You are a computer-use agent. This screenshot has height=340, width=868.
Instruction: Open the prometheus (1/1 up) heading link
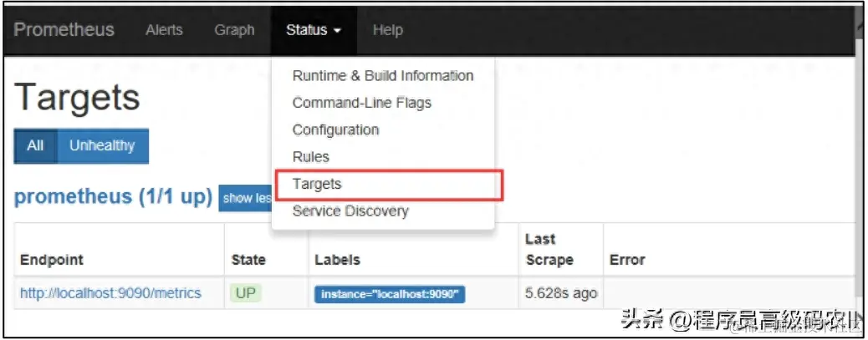point(114,196)
